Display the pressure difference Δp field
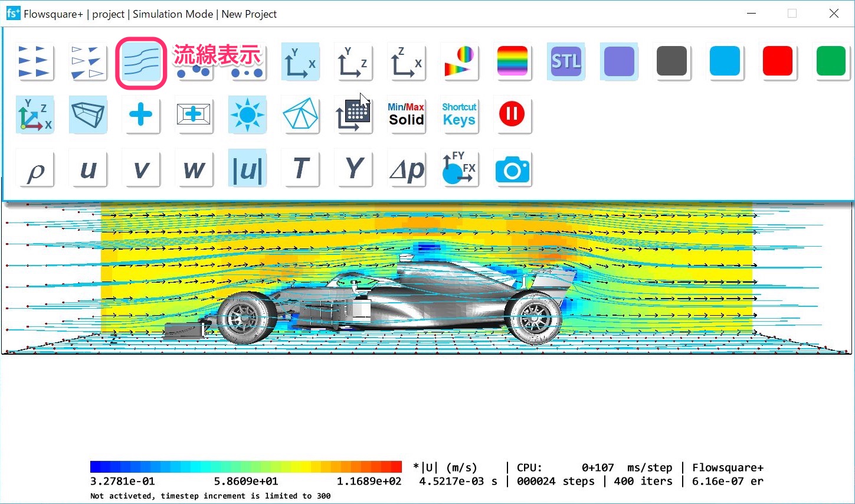 click(x=407, y=169)
